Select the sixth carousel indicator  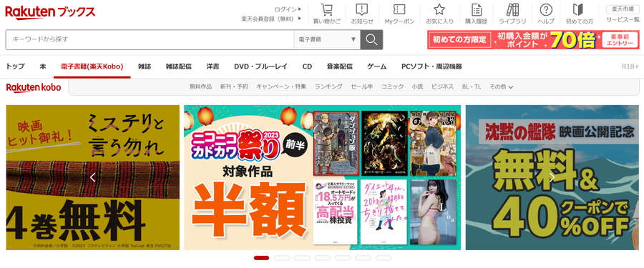[x=363, y=258]
